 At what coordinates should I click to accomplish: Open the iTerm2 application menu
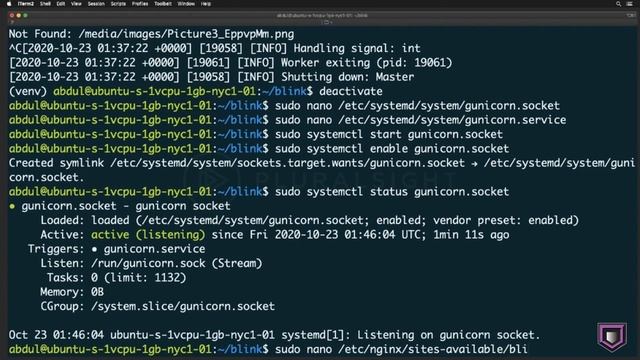tap(26, 4)
